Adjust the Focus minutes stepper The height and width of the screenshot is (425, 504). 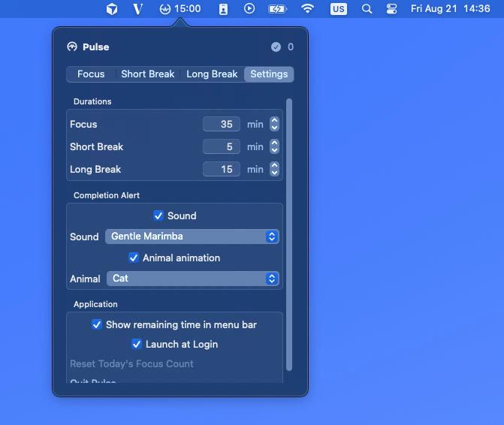(274, 124)
